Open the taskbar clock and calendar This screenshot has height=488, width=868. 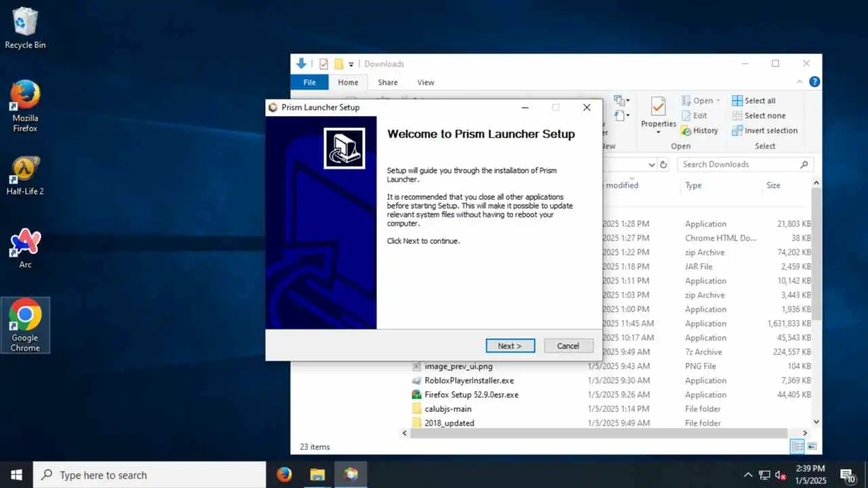[810, 474]
